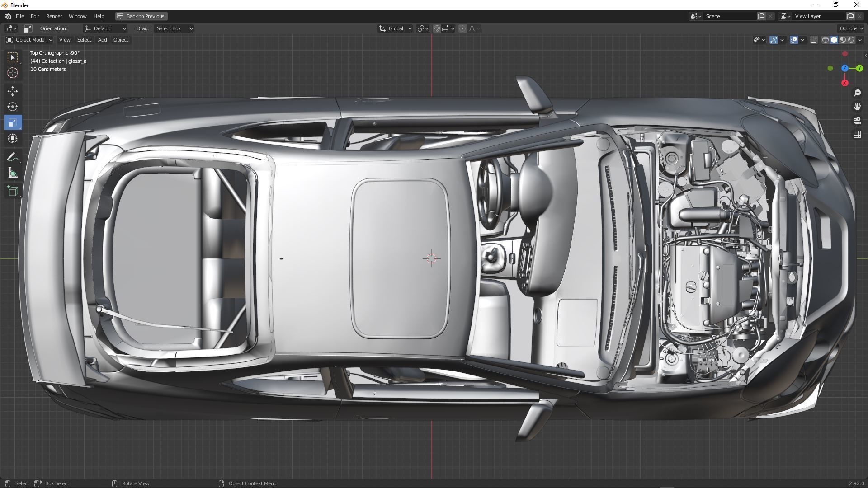Open the Edit menu
This screenshot has height=488, width=868.
(35, 16)
